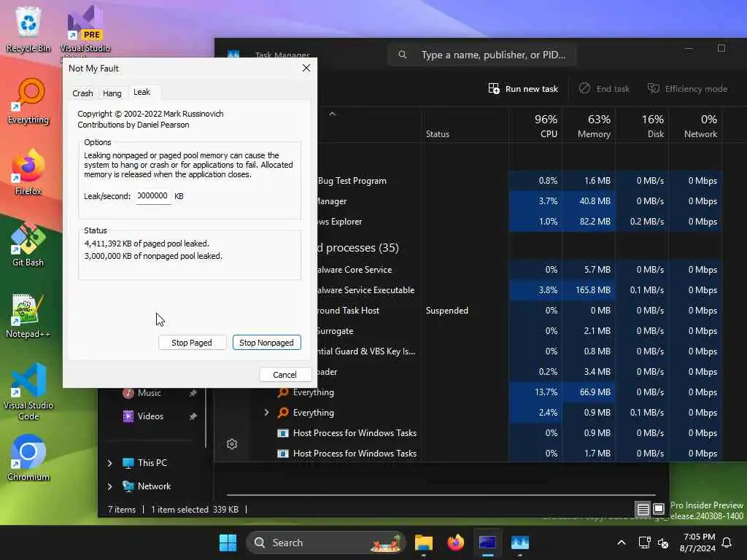Expand Network in File Explorer tree
747x560 pixels.
[x=109, y=486]
